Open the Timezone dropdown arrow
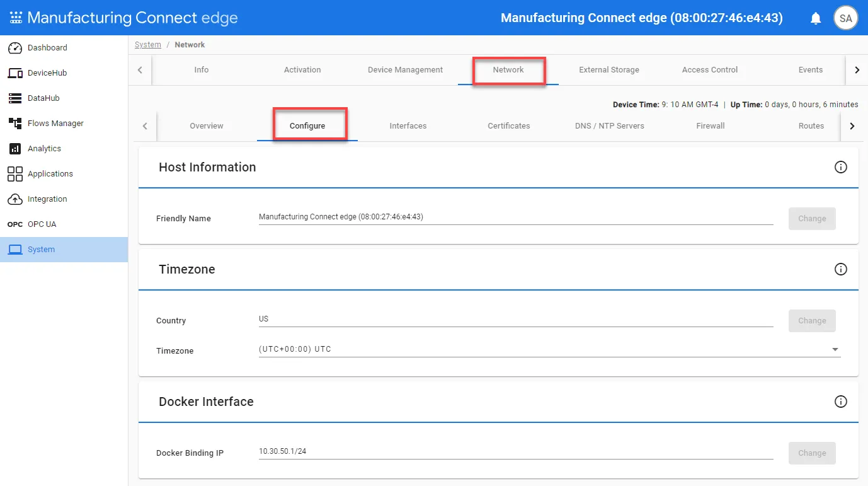The height and width of the screenshot is (486, 868). click(x=835, y=349)
